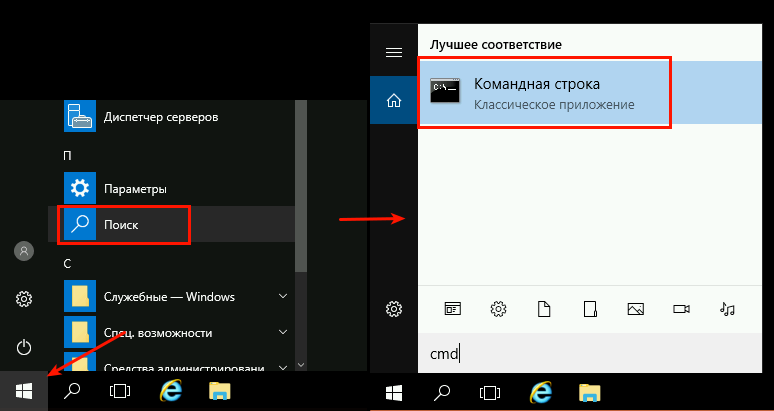The image size is (774, 411).
Task: Open Командная строка from best match
Action: pyautogui.click(x=545, y=92)
